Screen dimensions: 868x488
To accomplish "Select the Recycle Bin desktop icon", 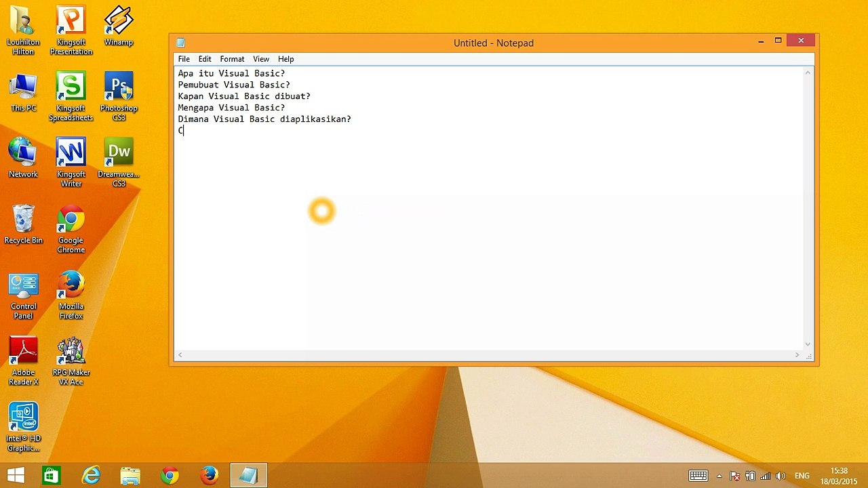I will click(23, 224).
